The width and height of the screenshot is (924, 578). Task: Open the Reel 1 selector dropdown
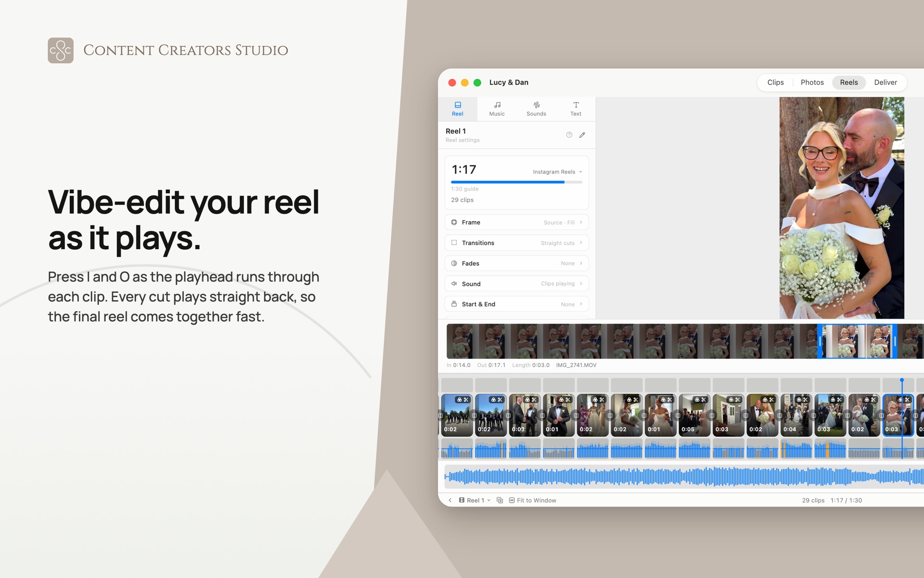[x=475, y=500]
